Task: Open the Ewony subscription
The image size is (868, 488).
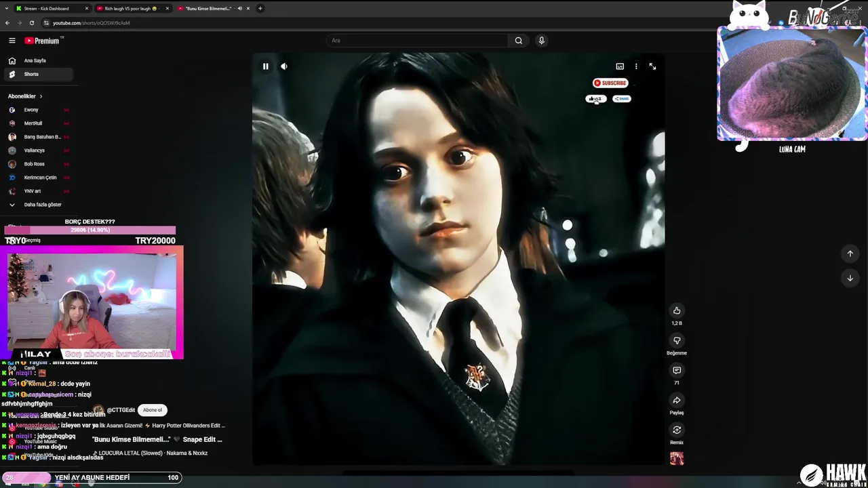Action: click(x=39, y=110)
